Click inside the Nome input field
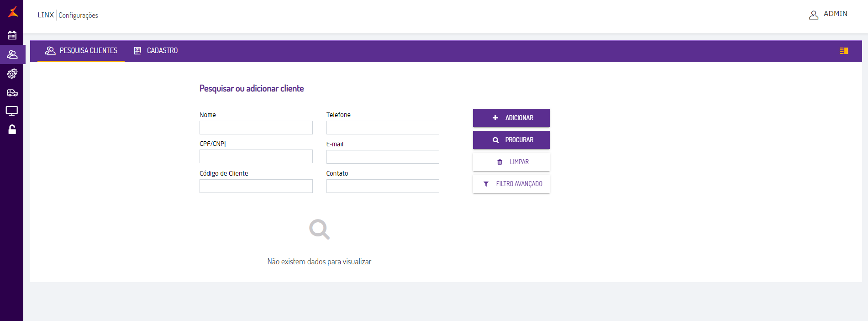Screen dimensions: 868x321 [x=256, y=128]
